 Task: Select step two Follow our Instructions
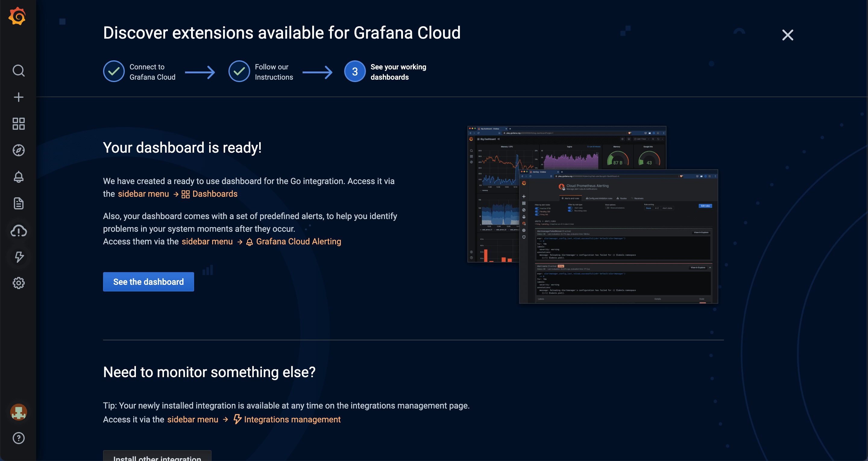pyautogui.click(x=239, y=72)
